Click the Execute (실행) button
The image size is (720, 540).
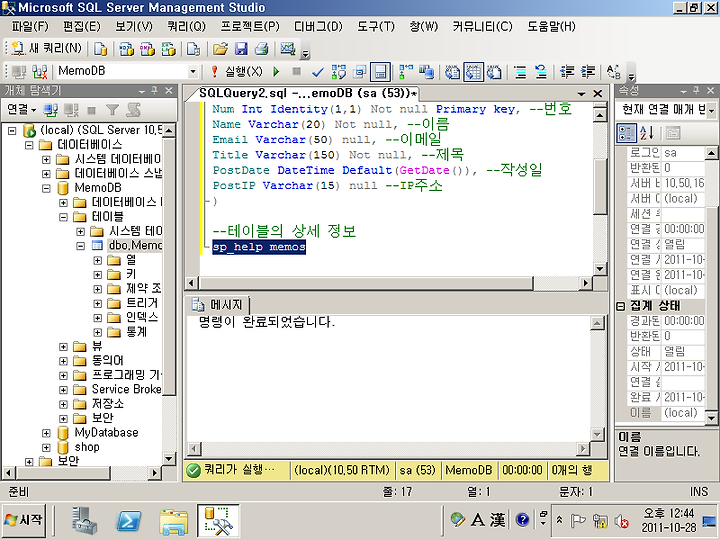coord(237,72)
